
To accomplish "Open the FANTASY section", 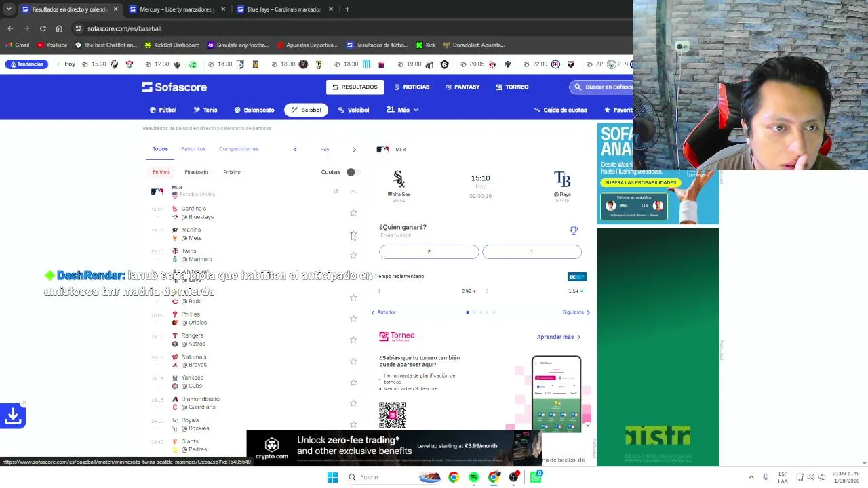I will (x=462, y=87).
